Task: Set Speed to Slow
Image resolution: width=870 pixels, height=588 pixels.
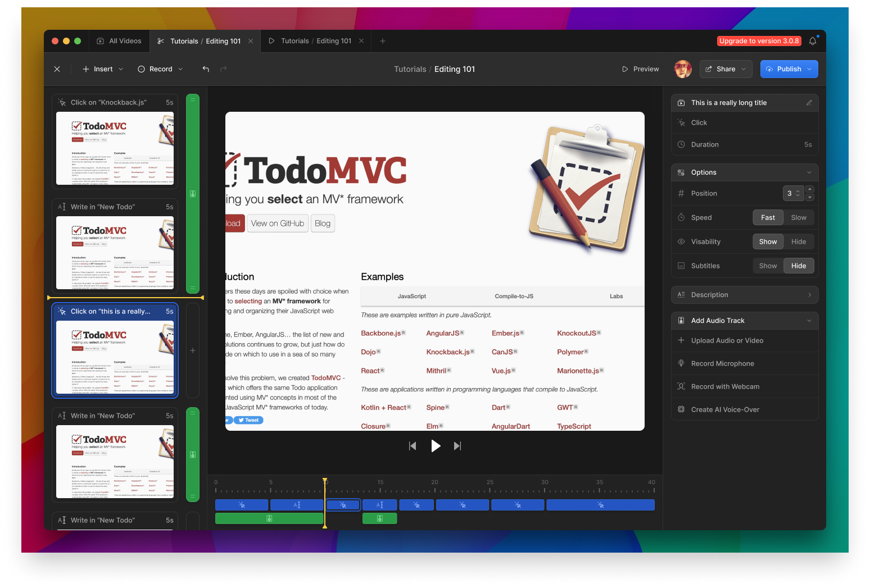Action: coord(799,217)
